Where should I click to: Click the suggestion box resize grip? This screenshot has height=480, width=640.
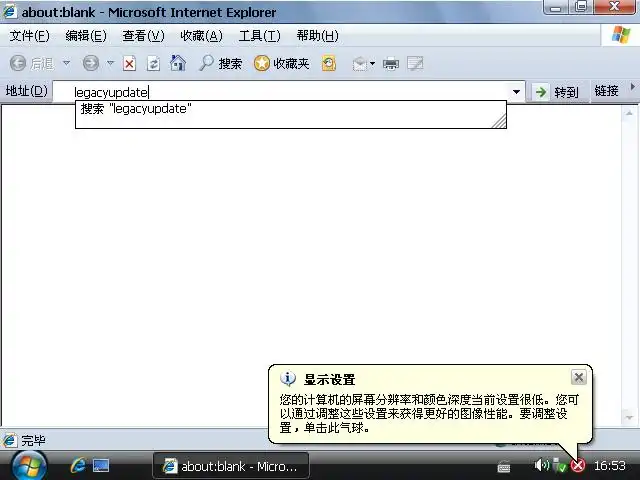click(500, 122)
